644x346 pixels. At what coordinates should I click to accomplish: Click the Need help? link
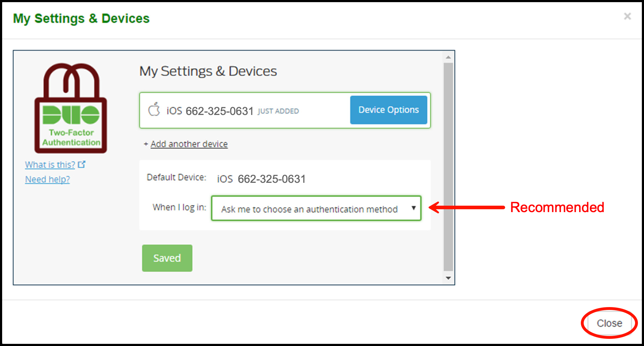(x=47, y=179)
